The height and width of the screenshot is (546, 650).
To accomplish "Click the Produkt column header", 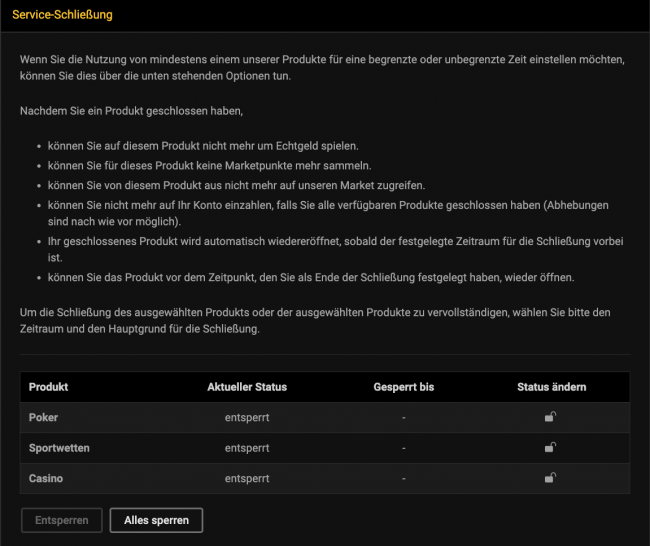I will point(49,387).
